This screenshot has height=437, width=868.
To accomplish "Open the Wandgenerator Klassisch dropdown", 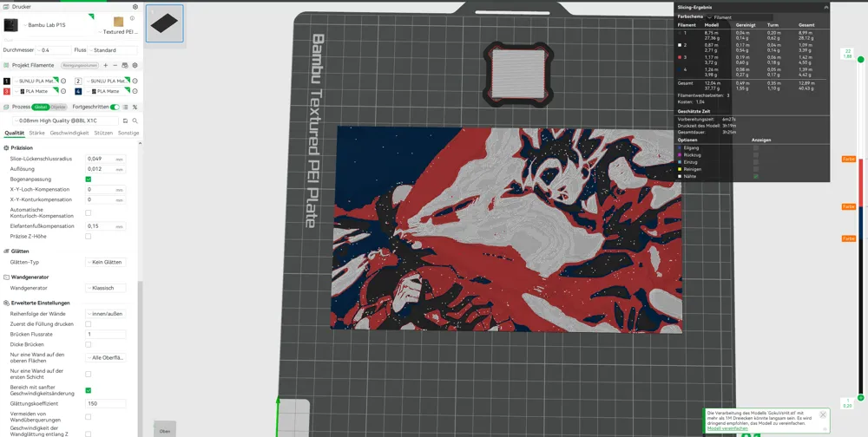I will (106, 288).
